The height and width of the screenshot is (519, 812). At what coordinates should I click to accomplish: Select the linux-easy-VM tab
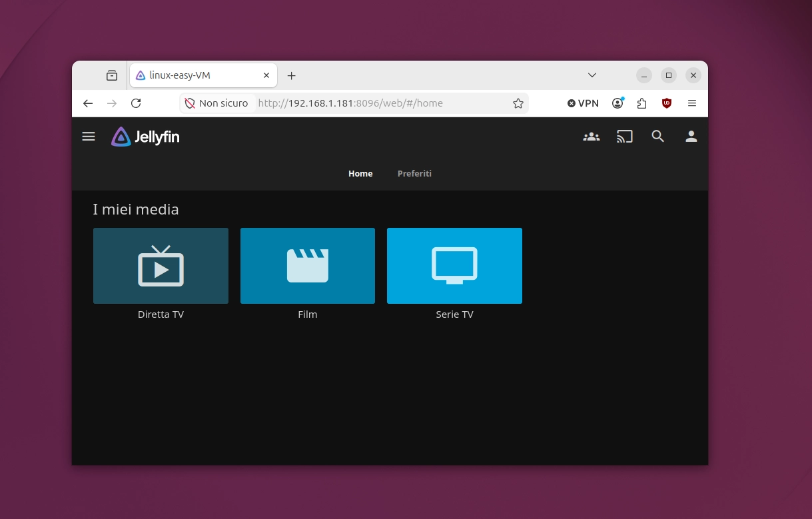203,75
